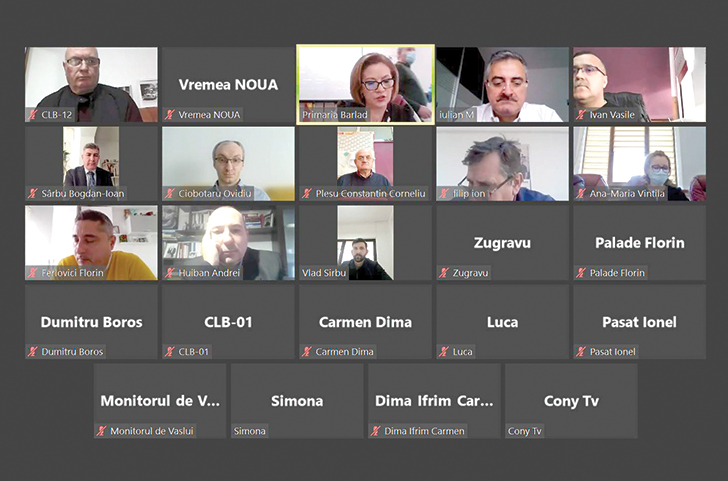Image resolution: width=728 pixels, height=481 pixels.
Task: Select the Primaria Barlad active speaker video
Action: coord(365,84)
